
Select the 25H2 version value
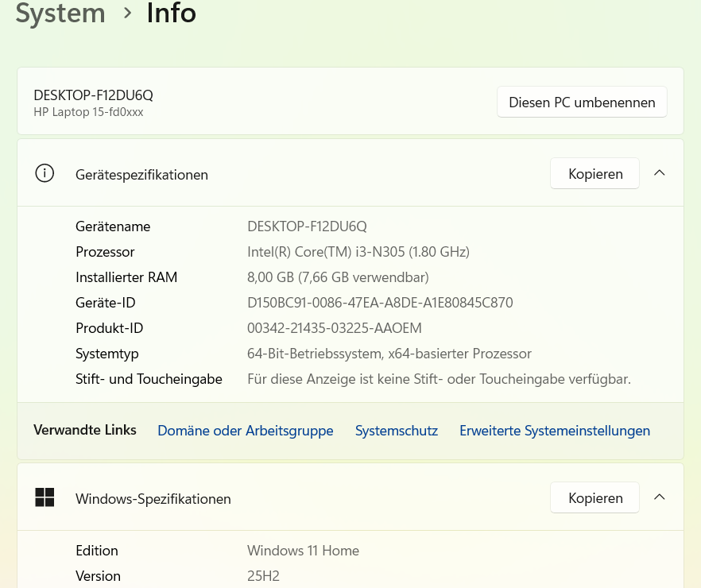pyautogui.click(x=263, y=576)
